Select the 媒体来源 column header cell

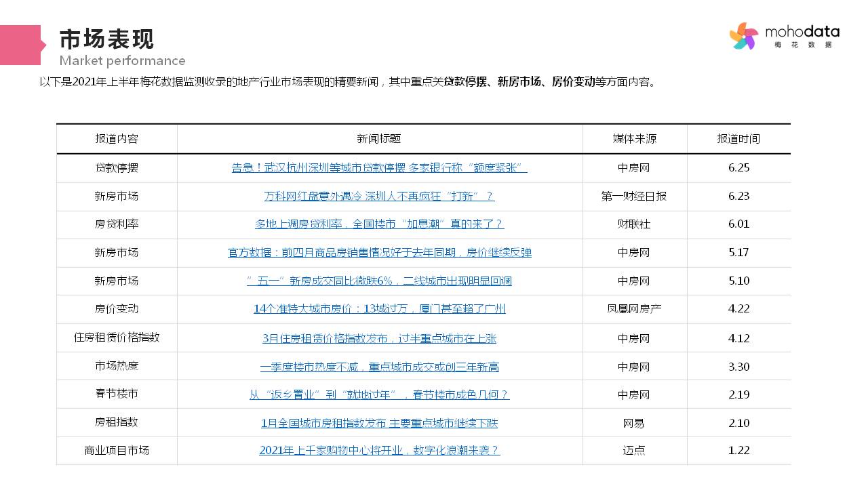pyautogui.click(x=634, y=139)
